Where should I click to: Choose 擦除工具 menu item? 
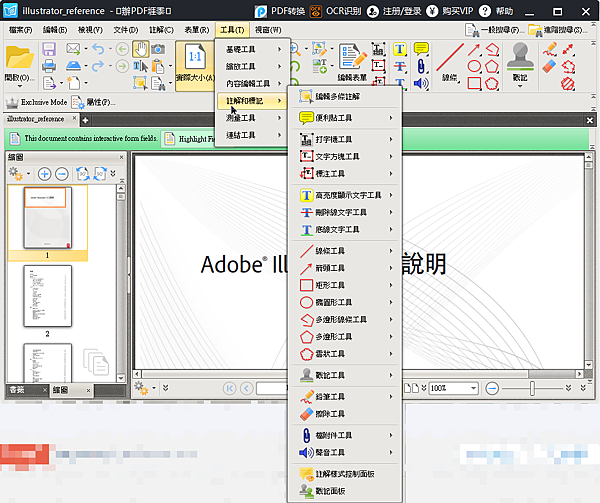coord(345,414)
